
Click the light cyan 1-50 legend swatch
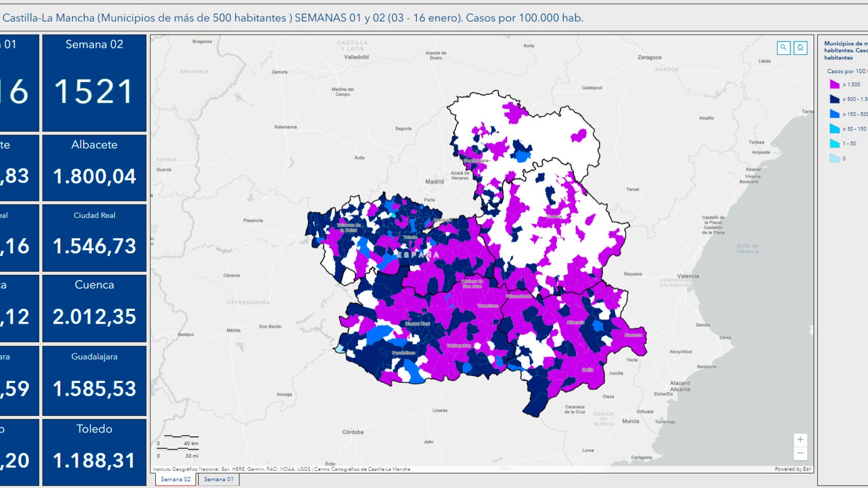(x=835, y=143)
